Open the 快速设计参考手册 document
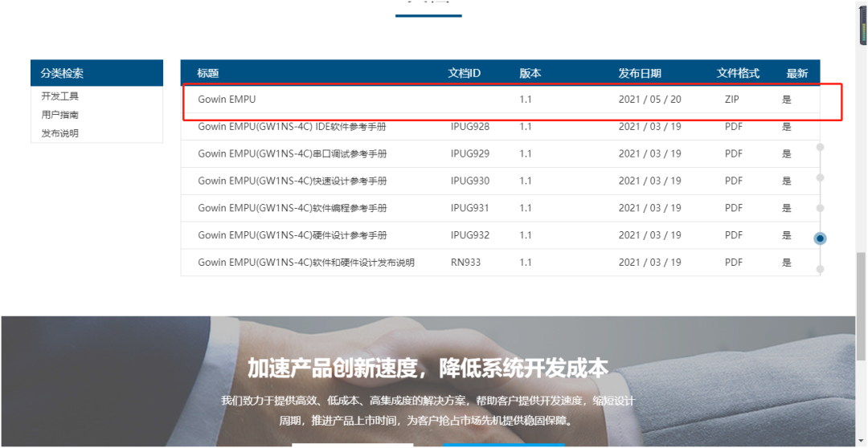Image resolution: width=868 pixels, height=448 pixels. tap(293, 181)
